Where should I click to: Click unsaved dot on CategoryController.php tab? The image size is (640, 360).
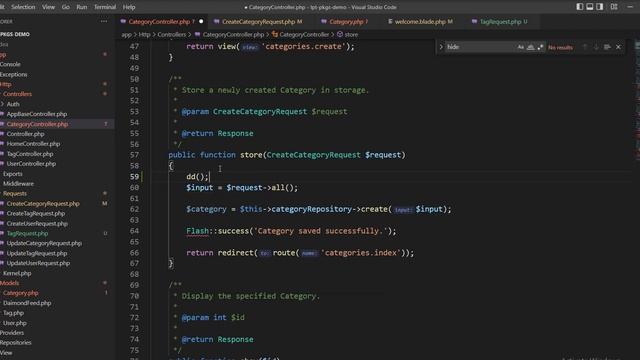click(201, 22)
